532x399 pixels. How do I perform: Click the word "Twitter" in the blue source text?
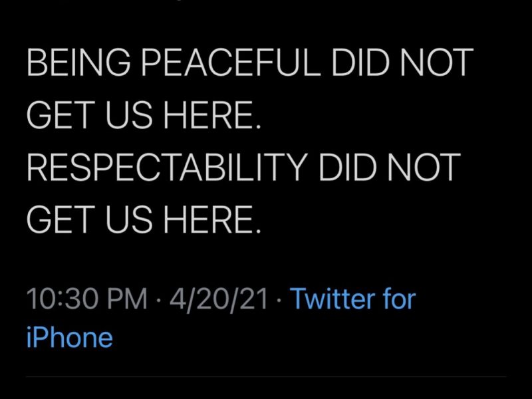(x=332, y=299)
